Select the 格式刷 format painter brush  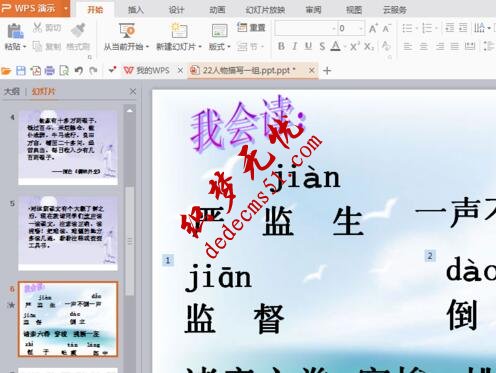click(79, 30)
